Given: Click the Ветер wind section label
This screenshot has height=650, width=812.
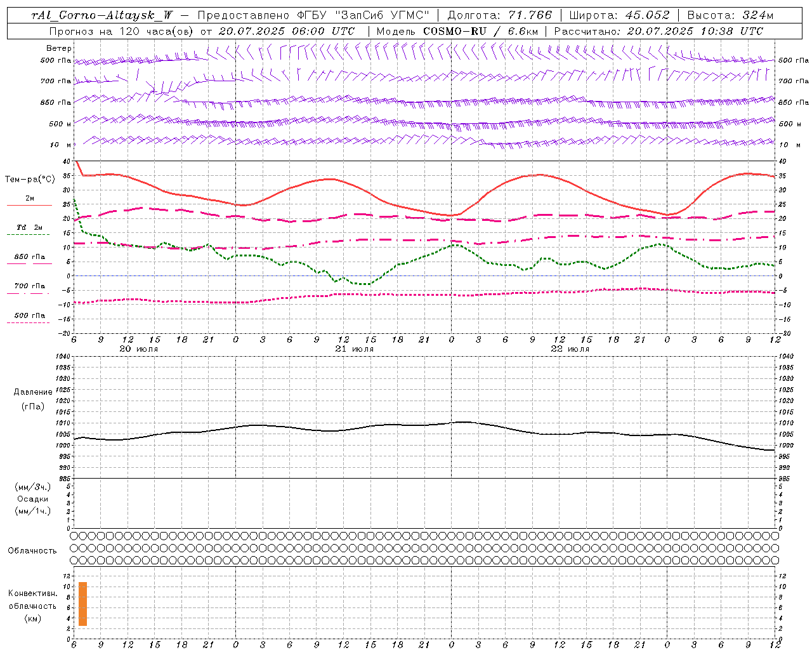Looking at the screenshot, I should pos(59,48).
